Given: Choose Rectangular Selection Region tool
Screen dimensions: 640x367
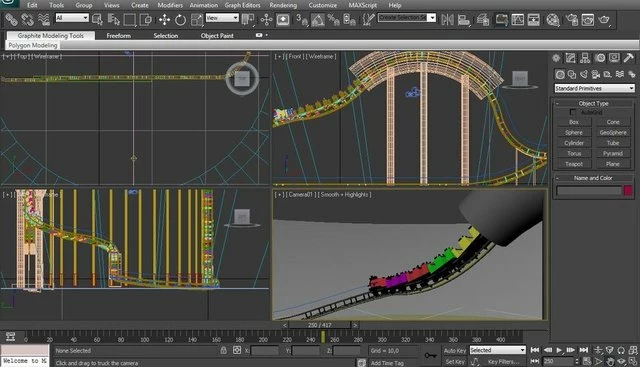Looking at the screenshot, I should 129,19.
